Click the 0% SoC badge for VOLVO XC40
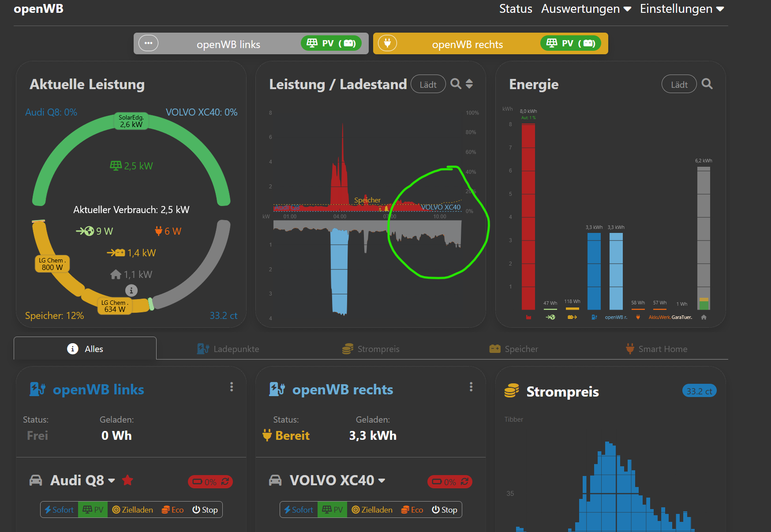Image resolution: width=771 pixels, height=532 pixels. click(450, 482)
